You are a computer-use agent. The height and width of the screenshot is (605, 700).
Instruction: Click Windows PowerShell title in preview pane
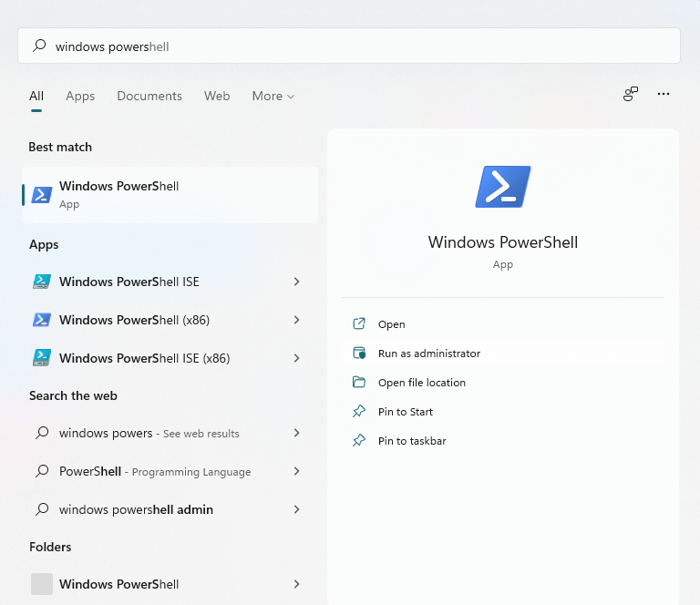[x=503, y=242]
